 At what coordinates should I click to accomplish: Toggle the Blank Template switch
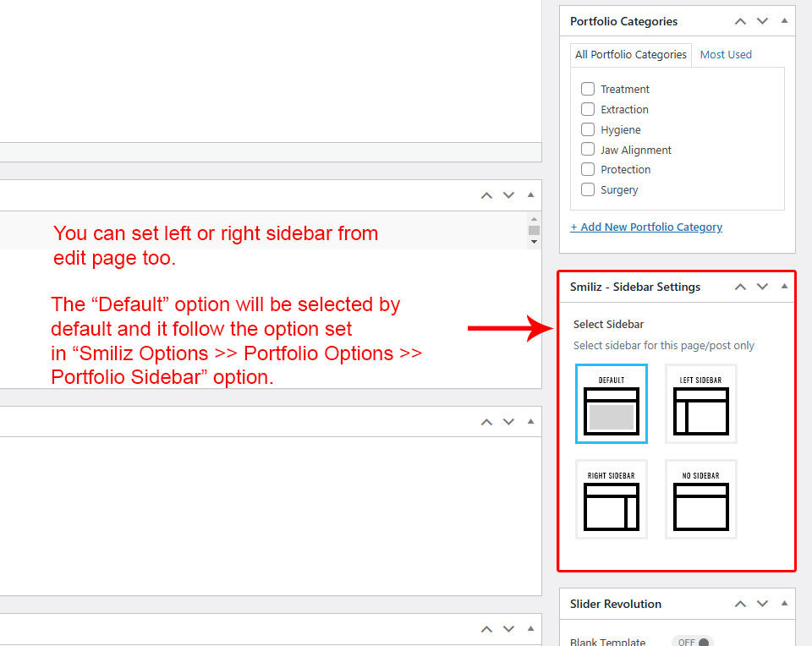coord(693,643)
